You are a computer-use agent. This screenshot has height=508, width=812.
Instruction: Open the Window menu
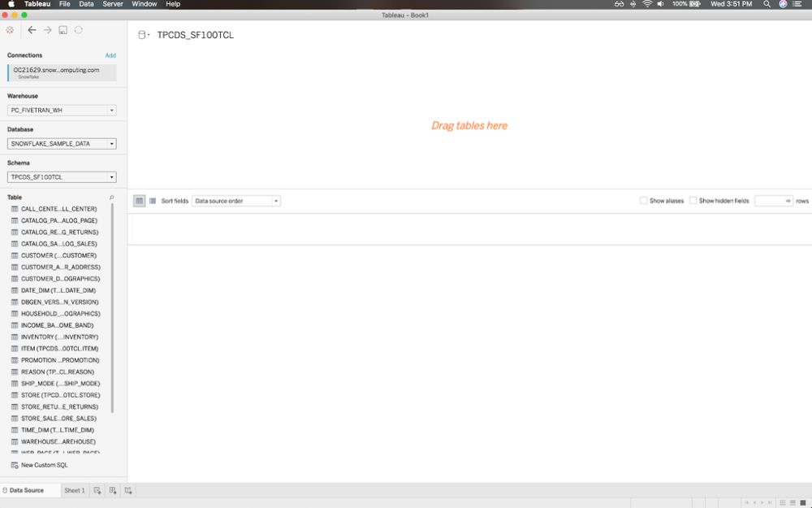click(144, 4)
